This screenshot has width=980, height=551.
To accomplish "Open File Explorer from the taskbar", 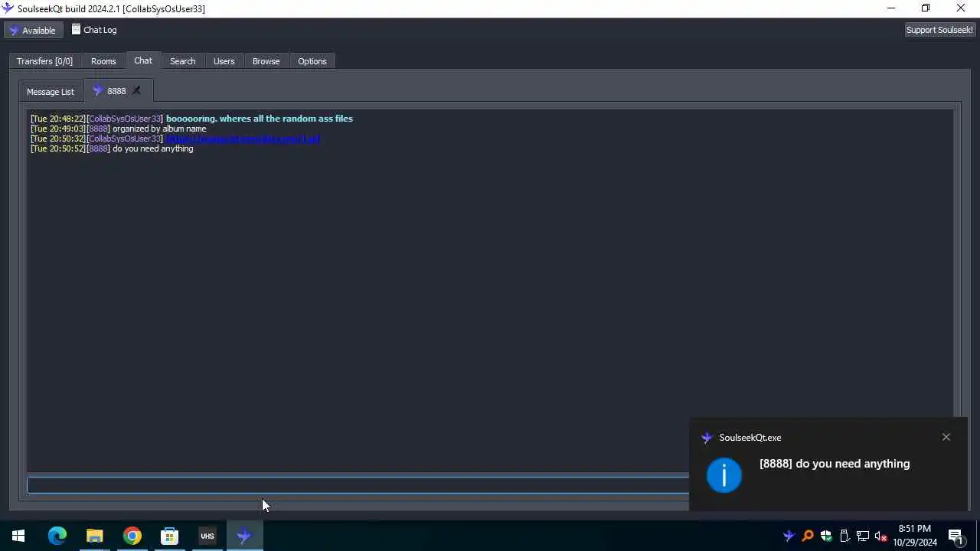I will [94, 536].
